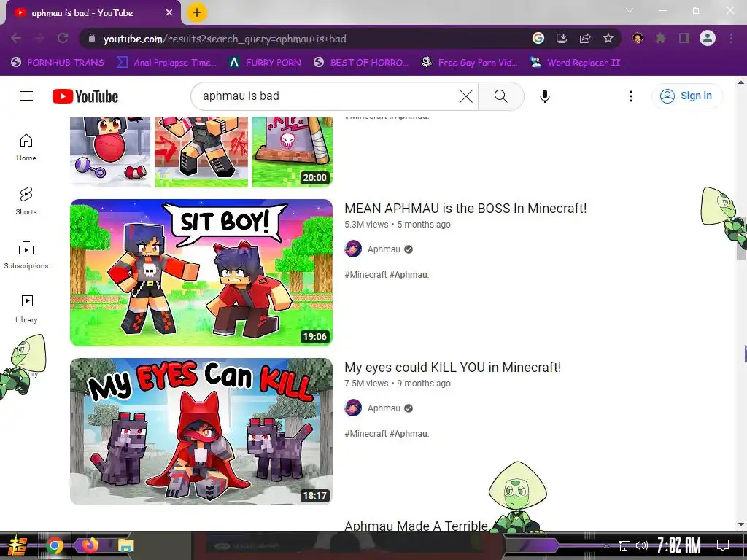Open File Explorer from the taskbar
747x560 pixels.
pyautogui.click(x=126, y=545)
